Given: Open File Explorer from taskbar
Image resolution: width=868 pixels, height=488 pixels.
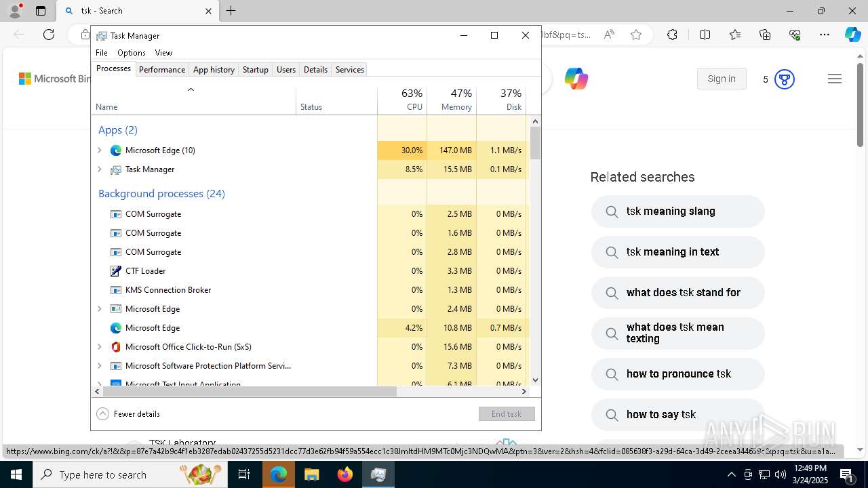Looking at the screenshot, I should coord(311,474).
